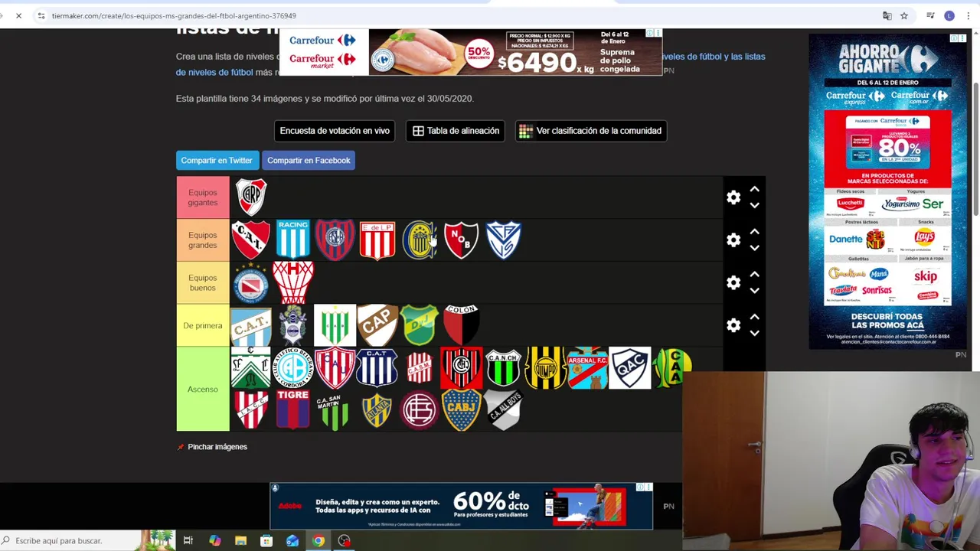Select the Ferro Carril Oeste crest
The width and height of the screenshot is (980, 551).
pos(250,368)
